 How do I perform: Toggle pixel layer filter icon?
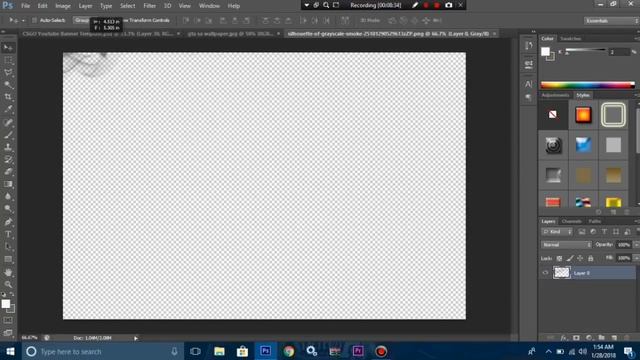coord(582,232)
